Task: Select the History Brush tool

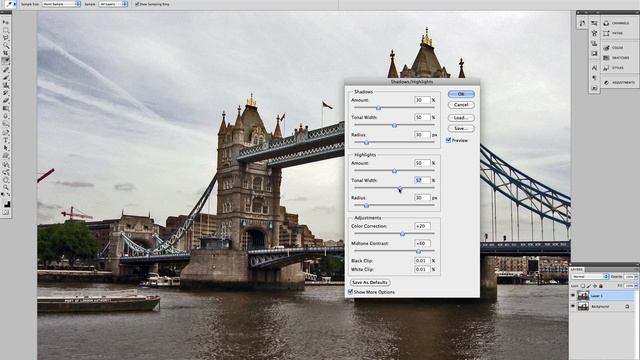Action: click(x=6, y=93)
